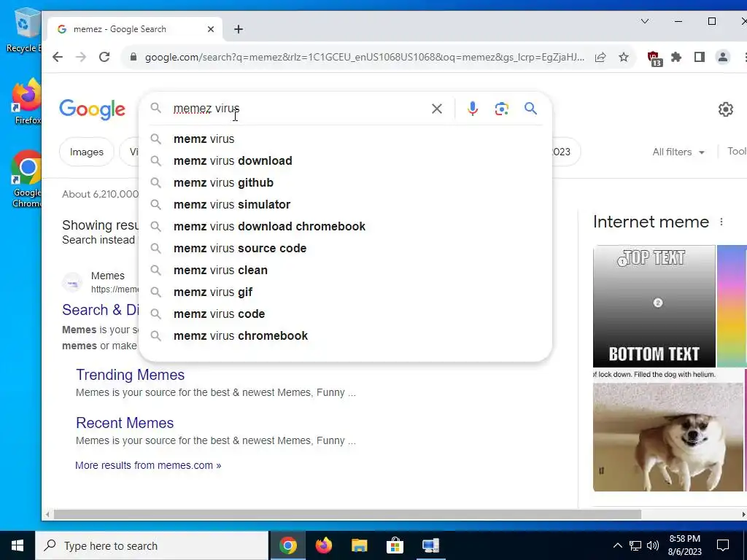The height and width of the screenshot is (560, 747).
Task: Choose suggestion "memz virus gif"
Action: pos(345,292)
